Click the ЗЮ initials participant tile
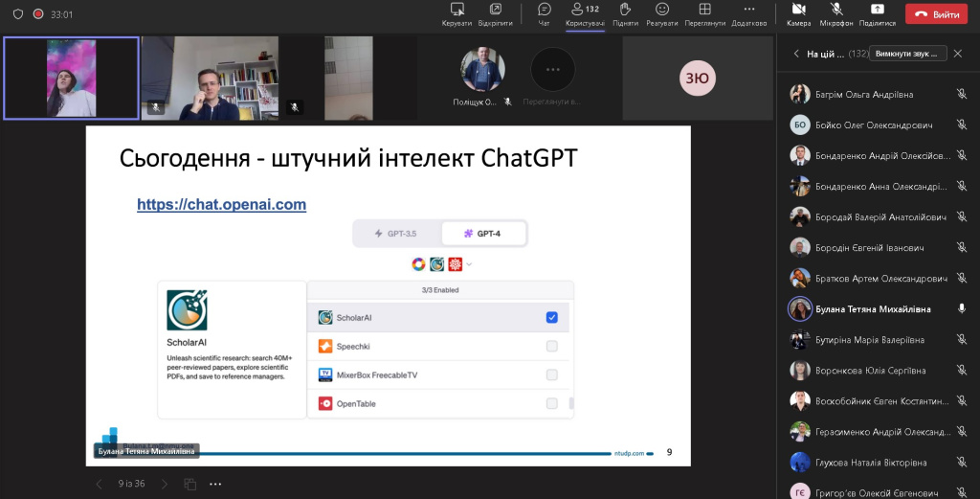The width and height of the screenshot is (980, 499). click(x=698, y=79)
